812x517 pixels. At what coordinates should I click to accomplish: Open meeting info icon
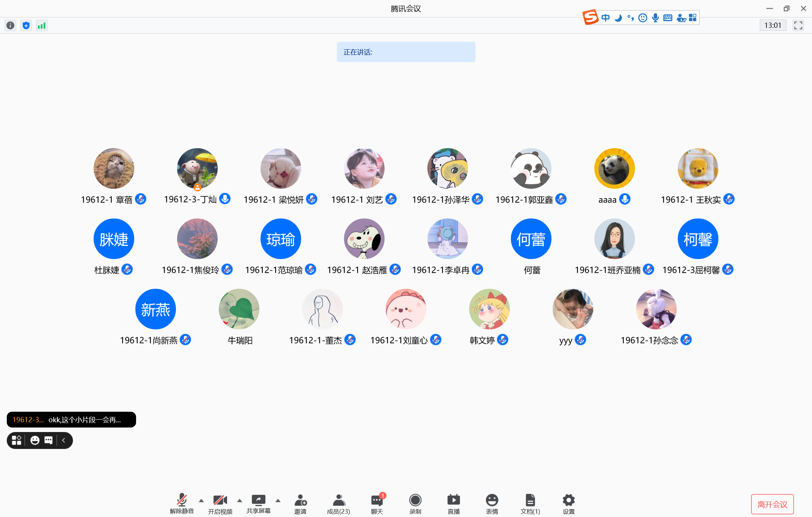[x=11, y=26]
